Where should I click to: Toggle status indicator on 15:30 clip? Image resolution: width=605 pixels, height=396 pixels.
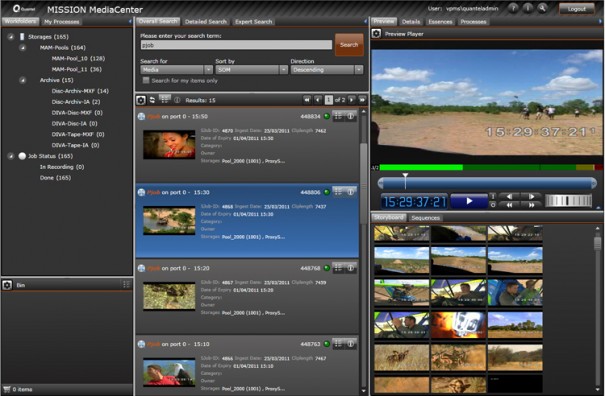point(326,192)
